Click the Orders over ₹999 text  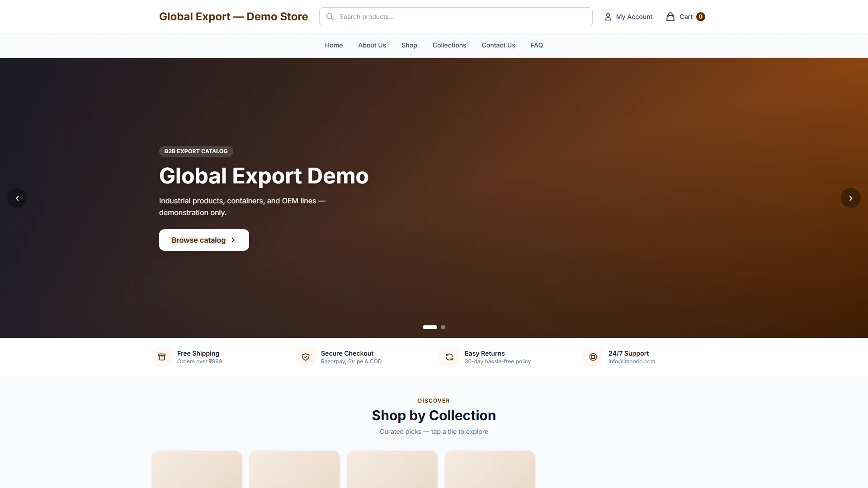199,361
